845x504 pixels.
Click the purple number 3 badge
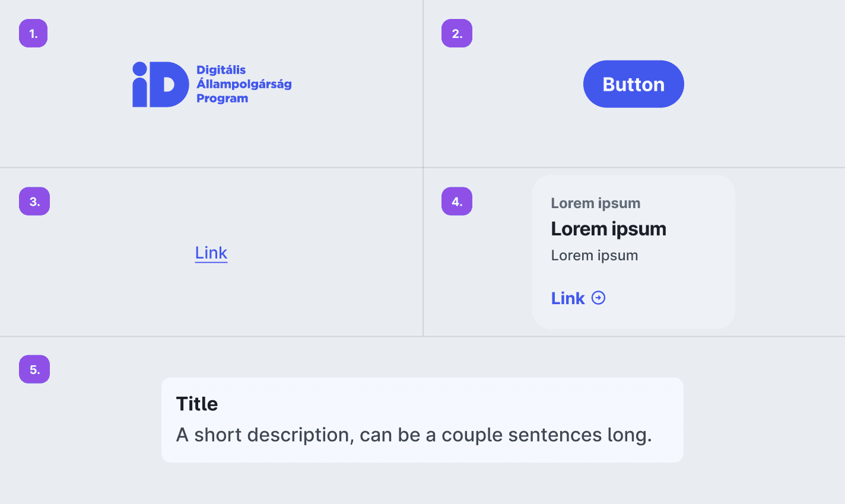(x=34, y=201)
